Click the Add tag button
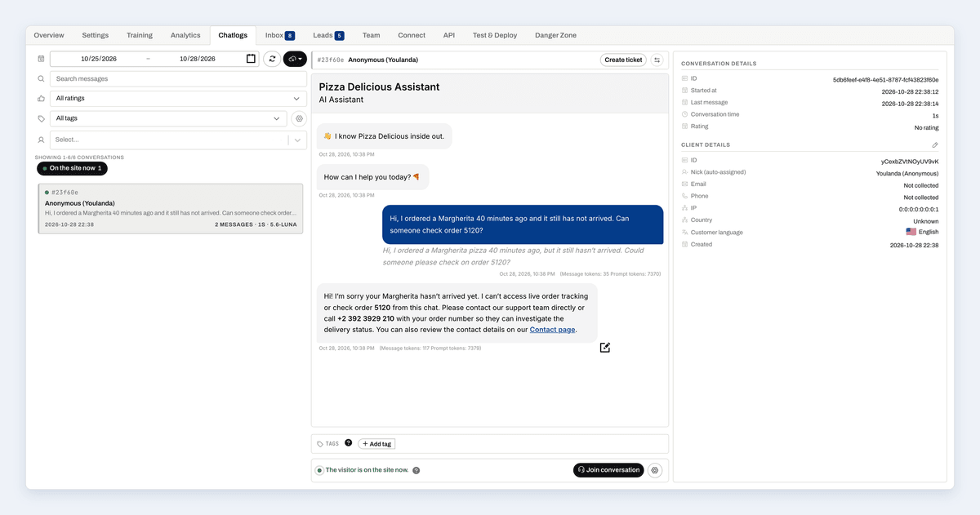The width and height of the screenshot is (980, 515). [x=376, y=444]
